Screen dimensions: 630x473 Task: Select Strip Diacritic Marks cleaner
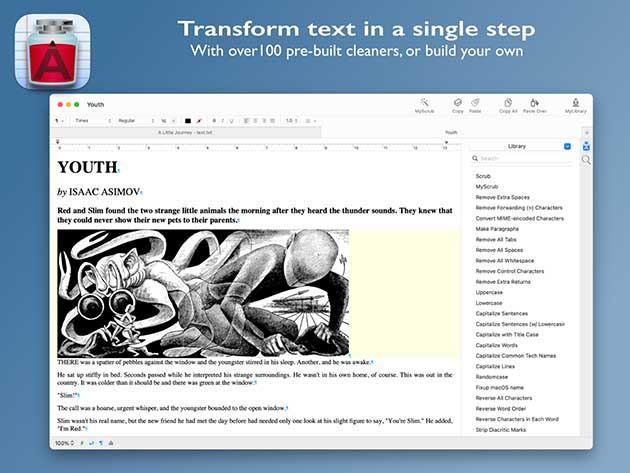[501, 430]
